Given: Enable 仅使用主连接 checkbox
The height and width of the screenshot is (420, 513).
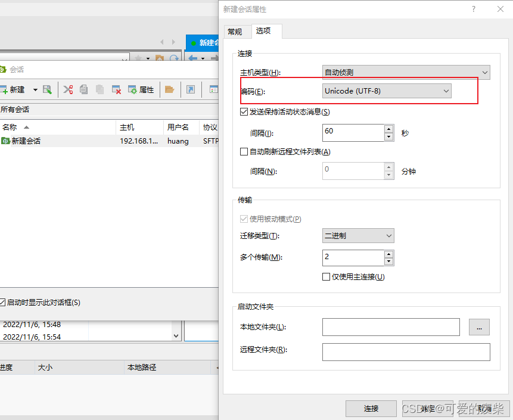Looking at the screenshot, I should coord(326,277).
